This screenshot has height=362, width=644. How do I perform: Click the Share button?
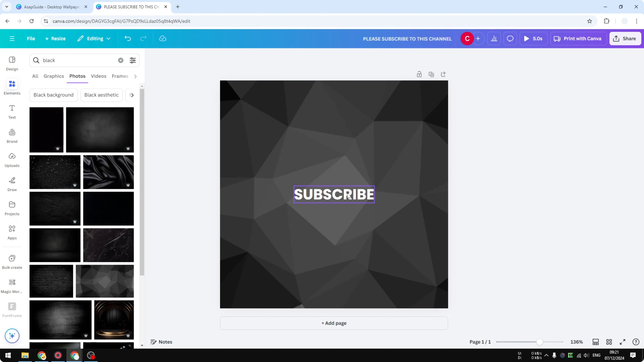tap(625, 38)
